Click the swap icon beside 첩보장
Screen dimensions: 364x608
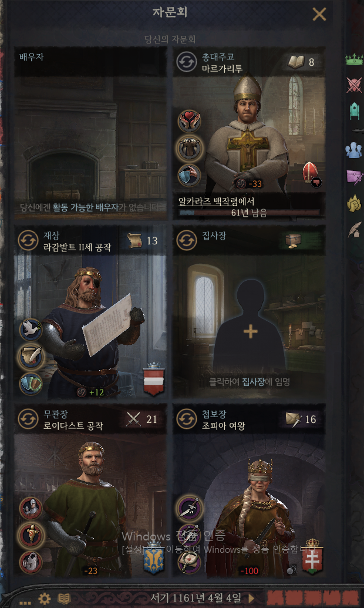[187, 419]
